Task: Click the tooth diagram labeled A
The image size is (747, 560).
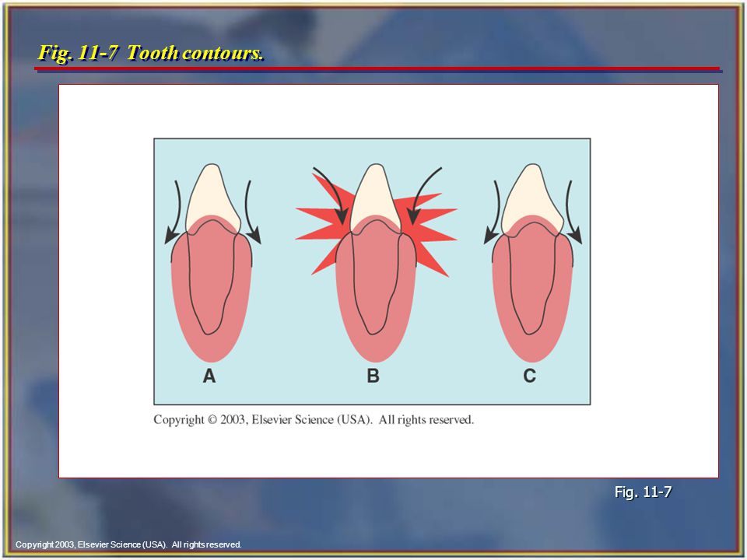Action: 212,263
